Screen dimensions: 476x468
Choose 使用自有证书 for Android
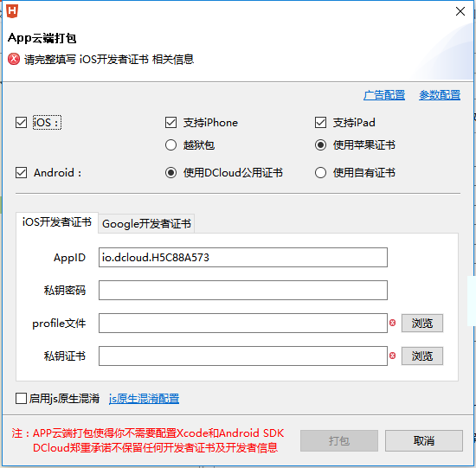[x=320, y=173]
